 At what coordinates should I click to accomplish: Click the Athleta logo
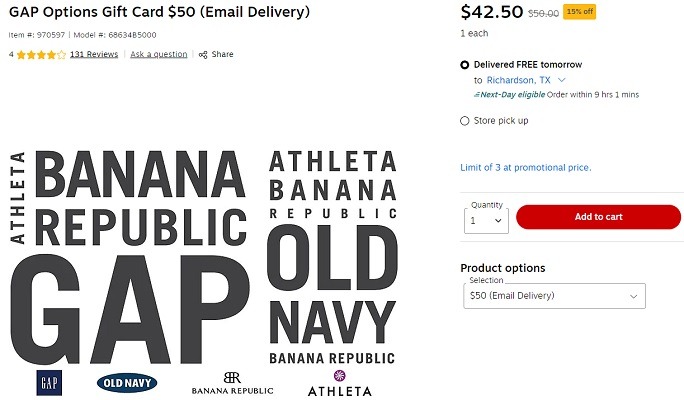point(340,383)
